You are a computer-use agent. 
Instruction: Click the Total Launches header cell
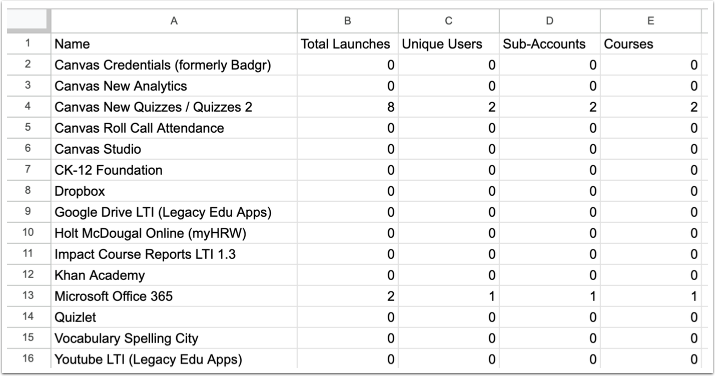click(x=347, y=44)
